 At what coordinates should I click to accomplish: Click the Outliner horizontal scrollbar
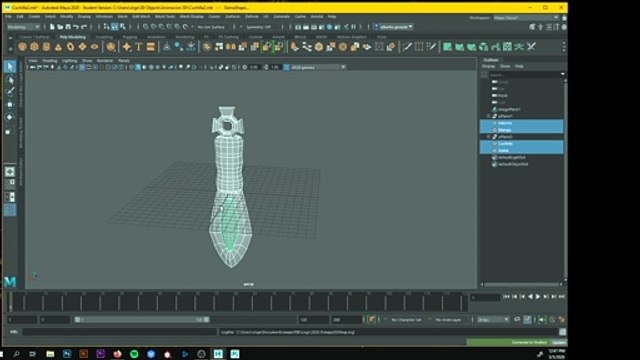pos(522,284)
